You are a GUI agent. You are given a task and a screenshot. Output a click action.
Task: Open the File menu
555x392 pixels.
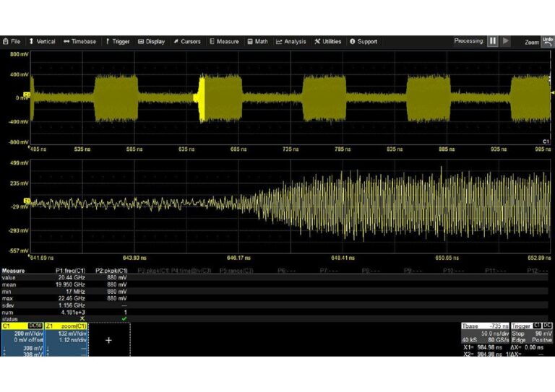tap(12, 41)
